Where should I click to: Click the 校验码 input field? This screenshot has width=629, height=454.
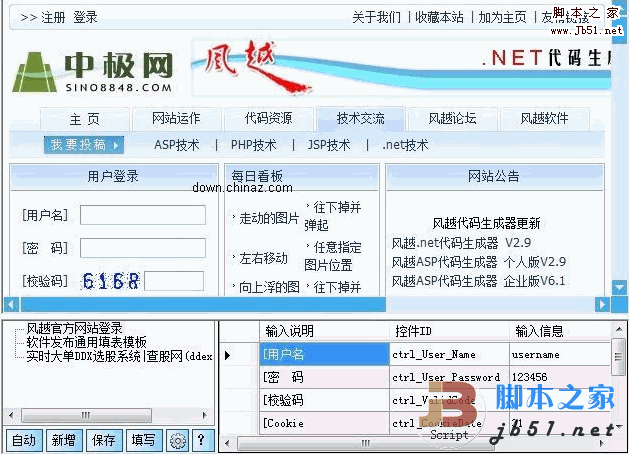click(x=174, y=281)
